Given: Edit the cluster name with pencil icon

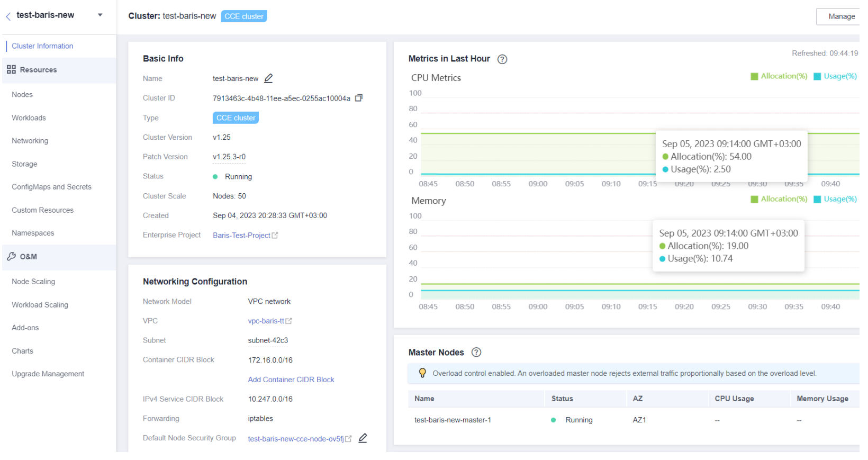Looking at the screenshot, I should (x=268, y=78).
